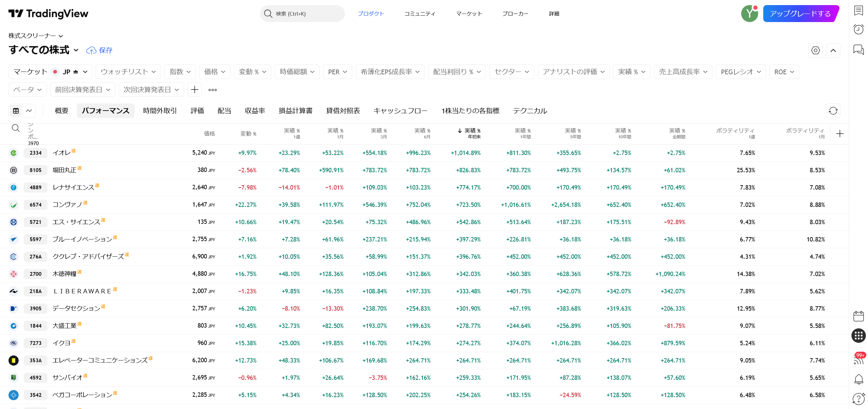Click the イオレ company logo icon
This screenshot has height=409, width=868.
(14, 153)
